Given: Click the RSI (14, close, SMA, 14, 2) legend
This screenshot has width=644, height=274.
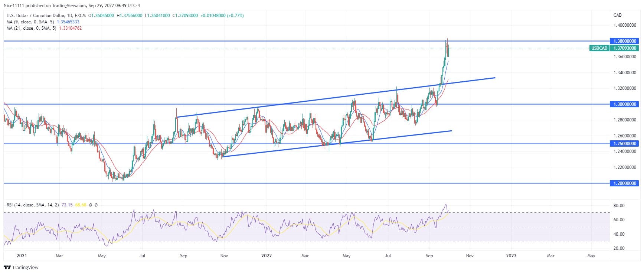Looking at the screenshot, I should pos(33,205).
